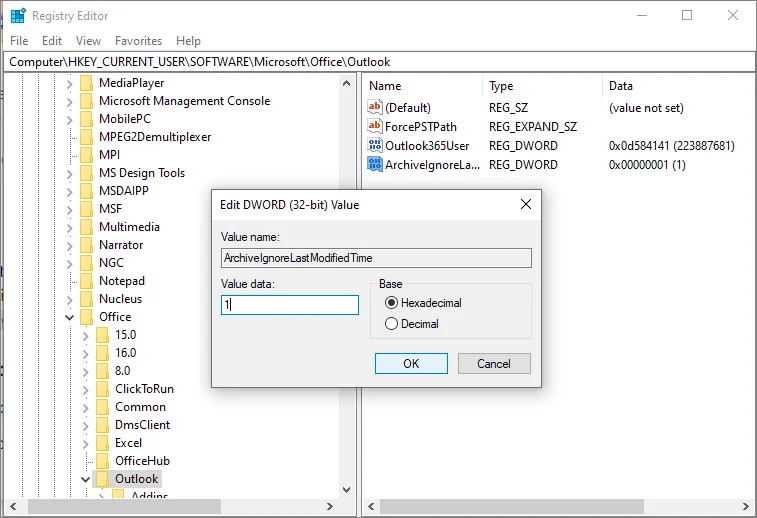Click the values pane horizontal scrollbar thumb
This screenshot has width=757, height=518.
(512, 506)
